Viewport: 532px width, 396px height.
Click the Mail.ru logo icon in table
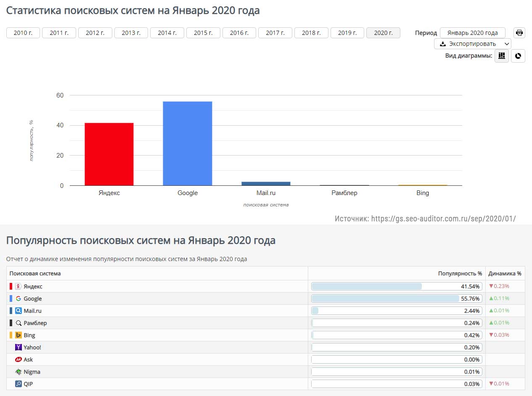coord(18,311)
